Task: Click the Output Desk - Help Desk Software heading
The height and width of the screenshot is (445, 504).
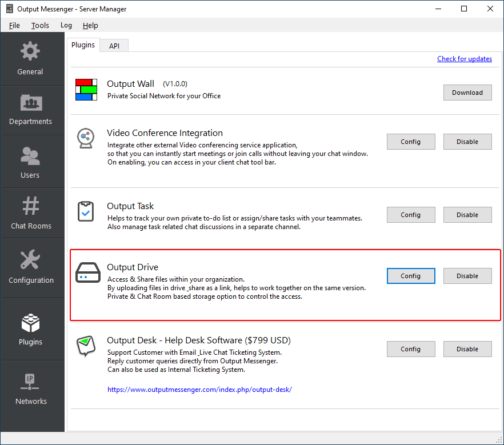Action: pyautogui.click(x=199, y=340)
